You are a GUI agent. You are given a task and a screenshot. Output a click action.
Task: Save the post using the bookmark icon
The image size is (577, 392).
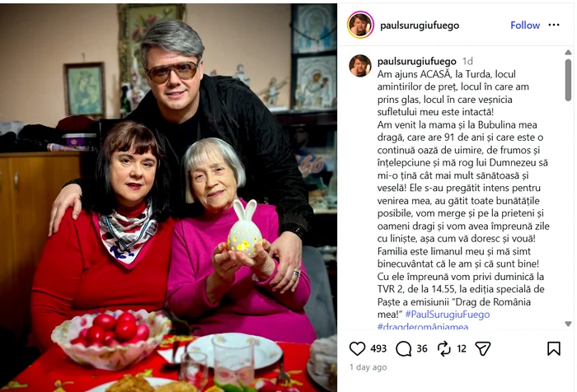[553, 348]
